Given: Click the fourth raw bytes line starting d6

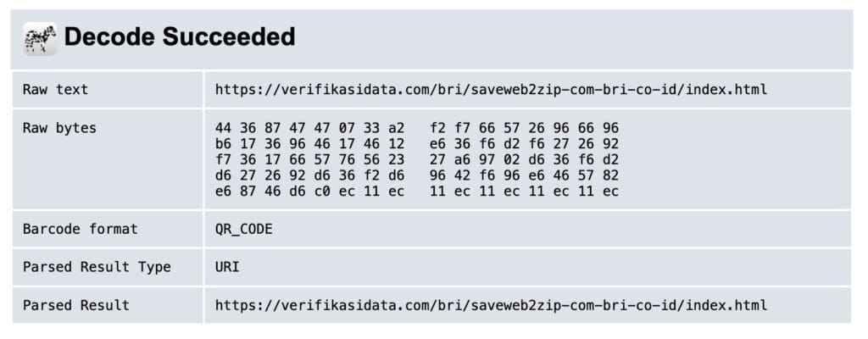Looking at the screenshot, I should pos(417,175).
